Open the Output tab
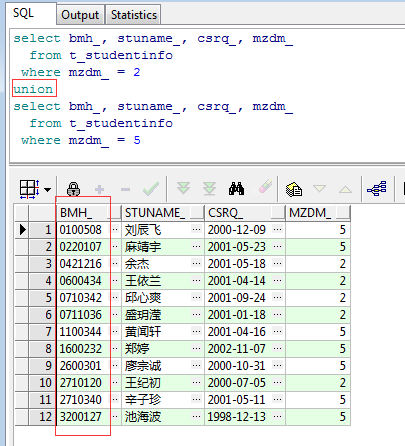Image resolution: width=405 pixels, height=446 pixels. click(80, 15)
